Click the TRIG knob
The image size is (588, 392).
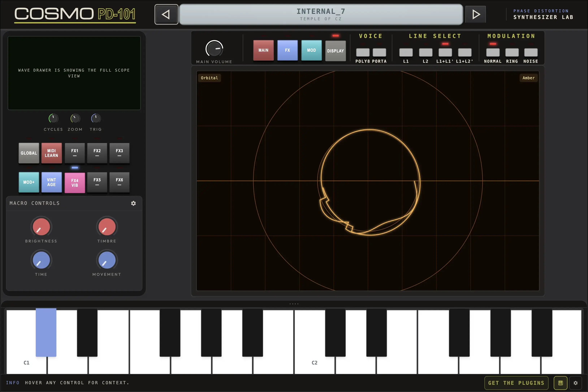(96, 118)
